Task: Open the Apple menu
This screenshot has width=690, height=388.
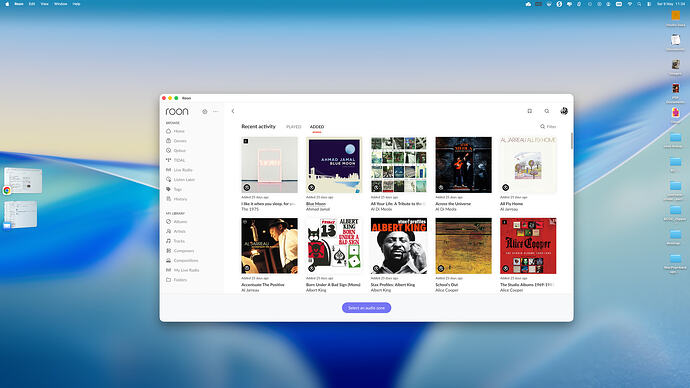Action: click(7, 4)
